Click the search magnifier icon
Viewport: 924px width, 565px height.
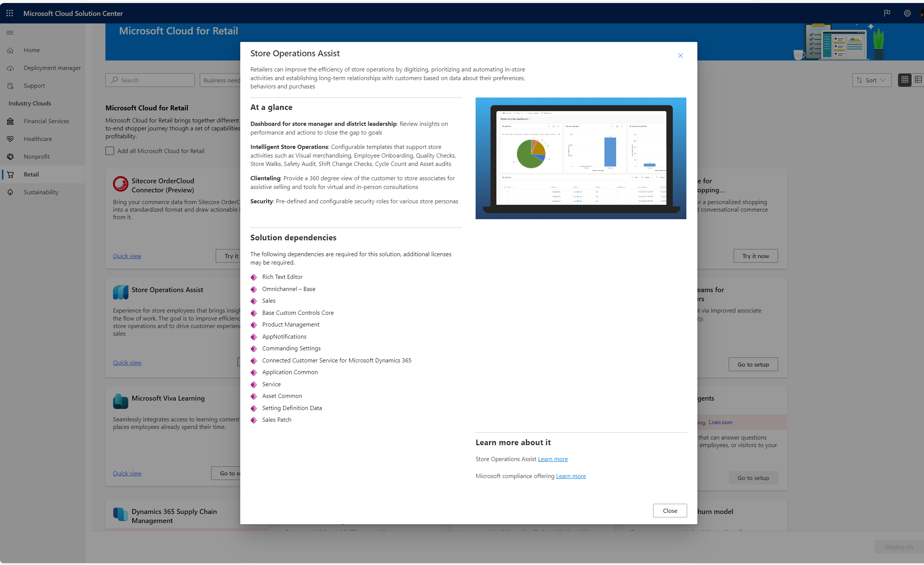pyautogui.click(x=114, y=80)
